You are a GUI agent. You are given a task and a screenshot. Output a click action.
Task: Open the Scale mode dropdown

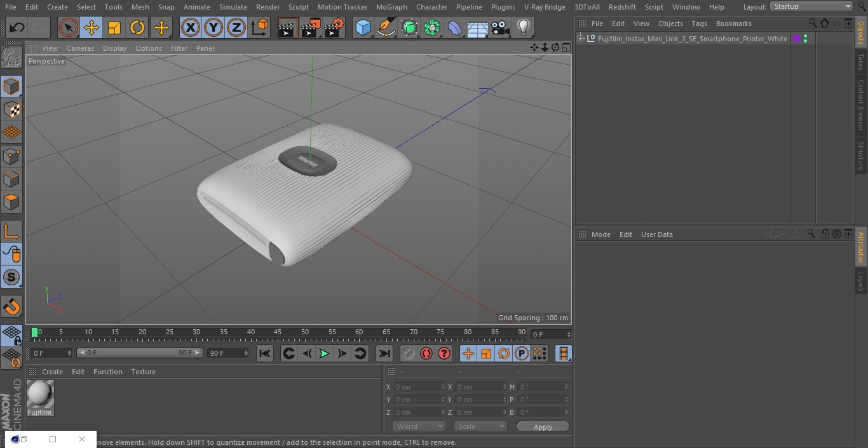click(480, 426)
